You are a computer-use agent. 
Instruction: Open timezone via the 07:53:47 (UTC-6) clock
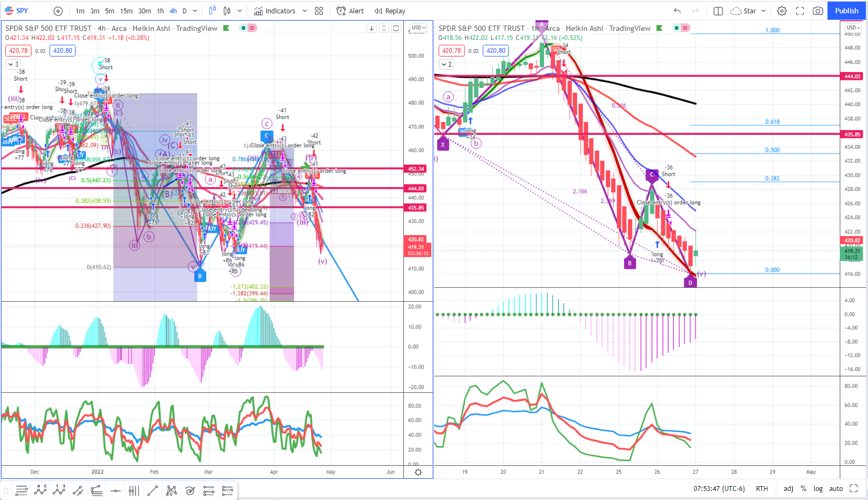[719, 488]
